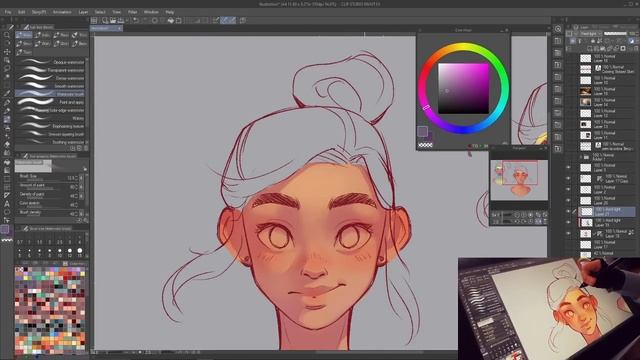Screen dimensions: 640x360
Task: Select the Balloon ellipse tool
Action: click(7, 212)
